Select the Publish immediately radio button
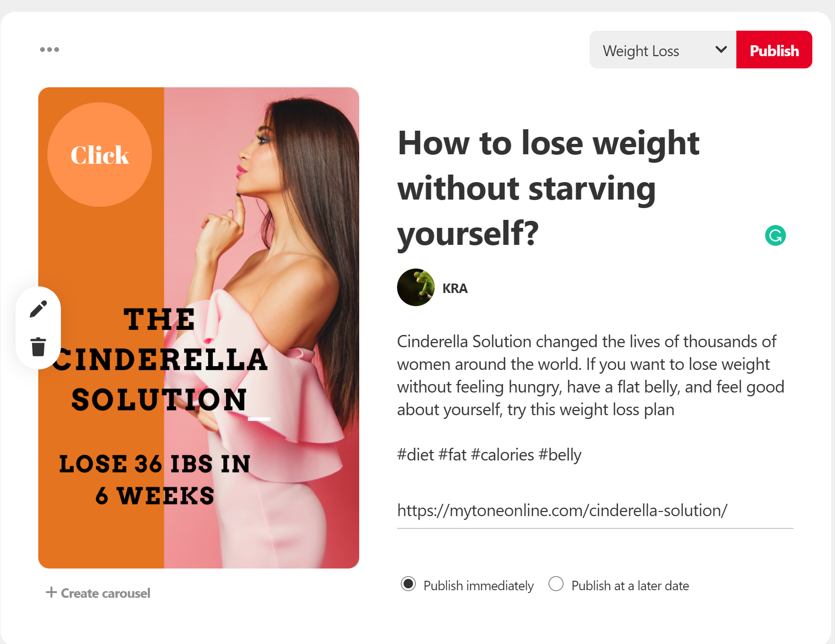 [x=408, y=584]
